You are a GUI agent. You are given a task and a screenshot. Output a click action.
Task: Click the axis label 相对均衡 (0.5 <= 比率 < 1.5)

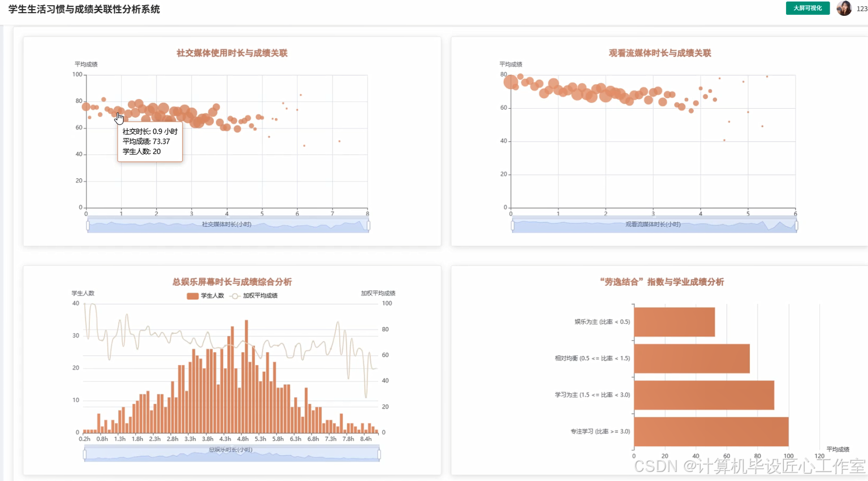593,358
